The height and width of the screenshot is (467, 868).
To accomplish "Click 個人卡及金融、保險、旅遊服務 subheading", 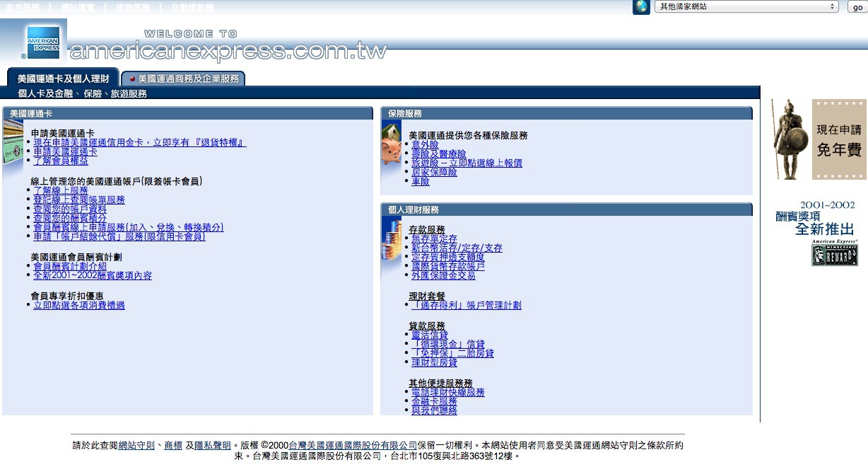I will 83,93.
